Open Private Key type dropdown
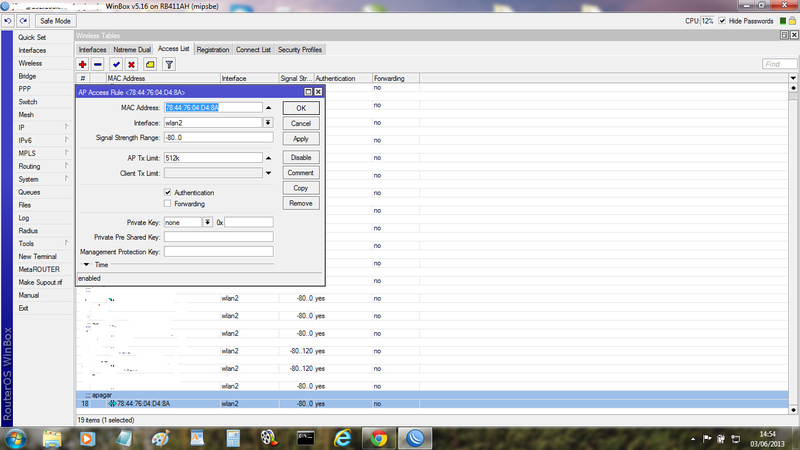Image resolution: width=800 pixels, height=450 pixels. pyautogui.click(x=208, y=222)
